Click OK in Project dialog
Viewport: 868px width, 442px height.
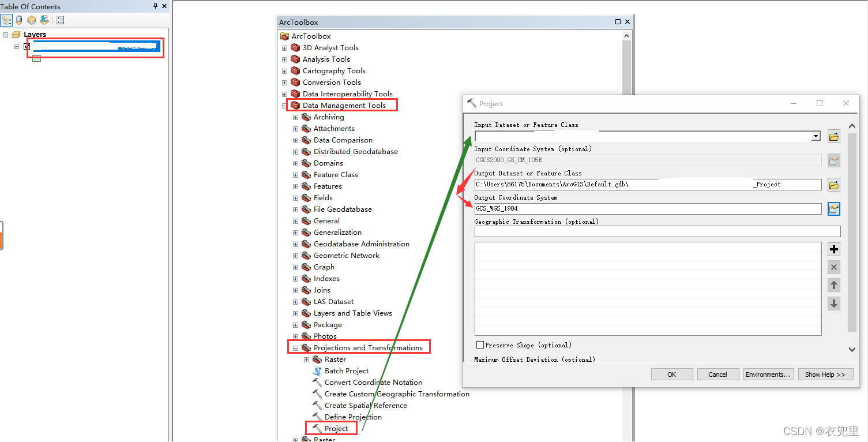(x=672, y=374)
